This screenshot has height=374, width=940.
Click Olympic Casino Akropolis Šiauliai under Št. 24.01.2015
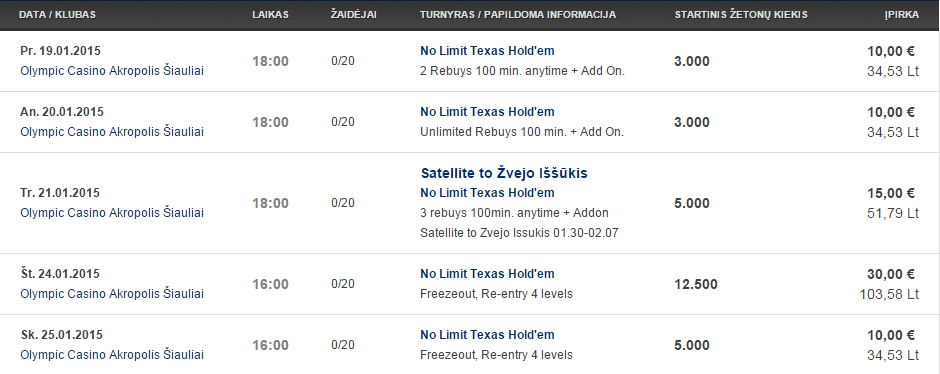112,294
